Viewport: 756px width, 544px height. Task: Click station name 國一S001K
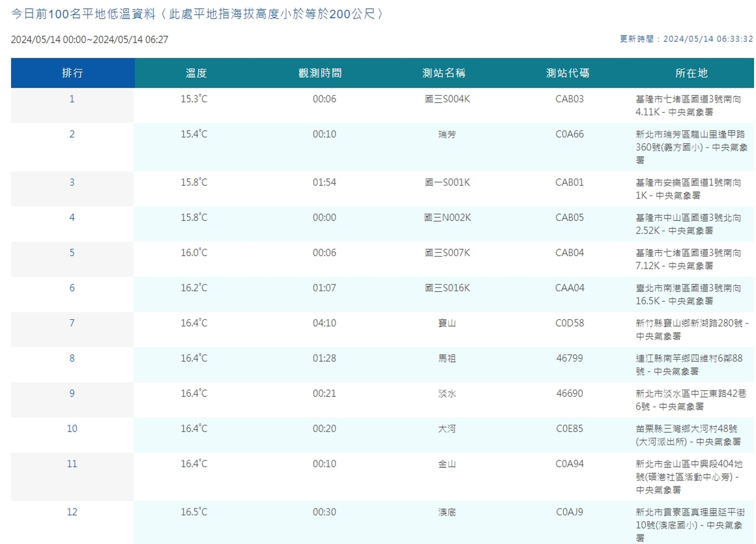(447, 182)
